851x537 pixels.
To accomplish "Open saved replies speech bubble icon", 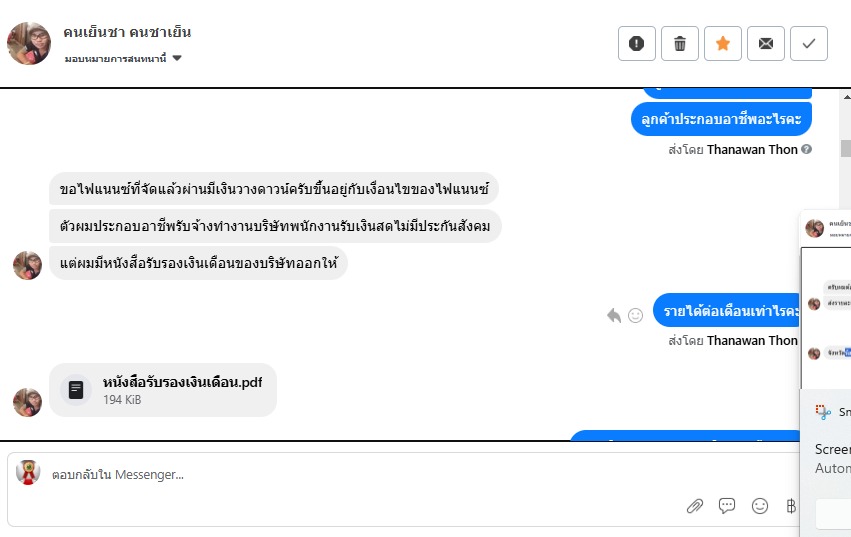I will (x=727, y=506).
